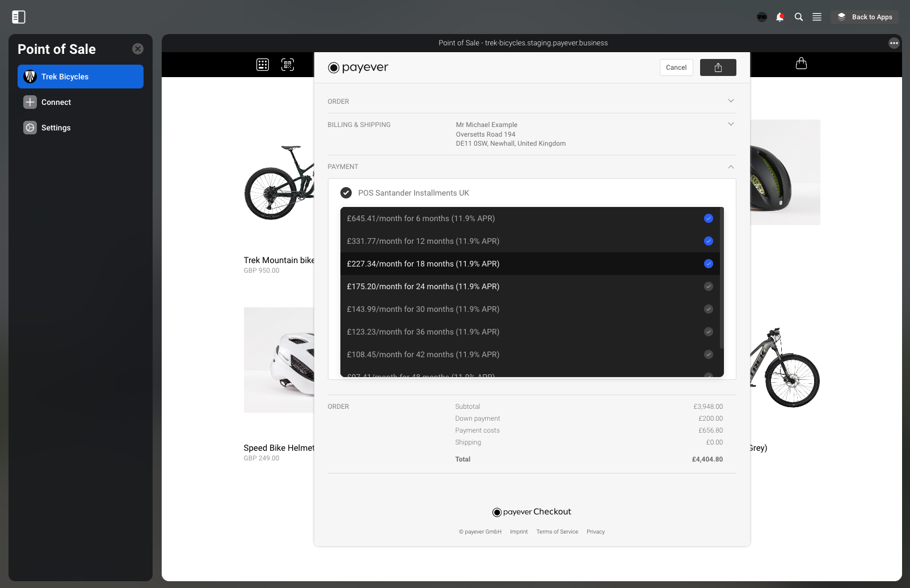Select POS Santander Installments UK radio
The image size is (910, 588).
tap(346, 193)
